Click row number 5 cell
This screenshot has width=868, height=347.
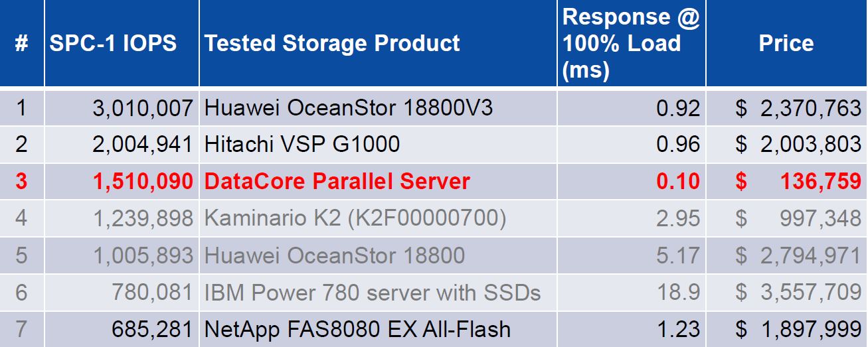tap(21, 255)
